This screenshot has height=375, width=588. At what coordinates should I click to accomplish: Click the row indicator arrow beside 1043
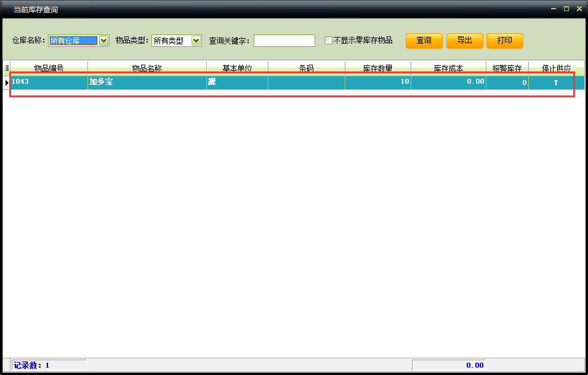pyautogui.click(x=7, y=82)
